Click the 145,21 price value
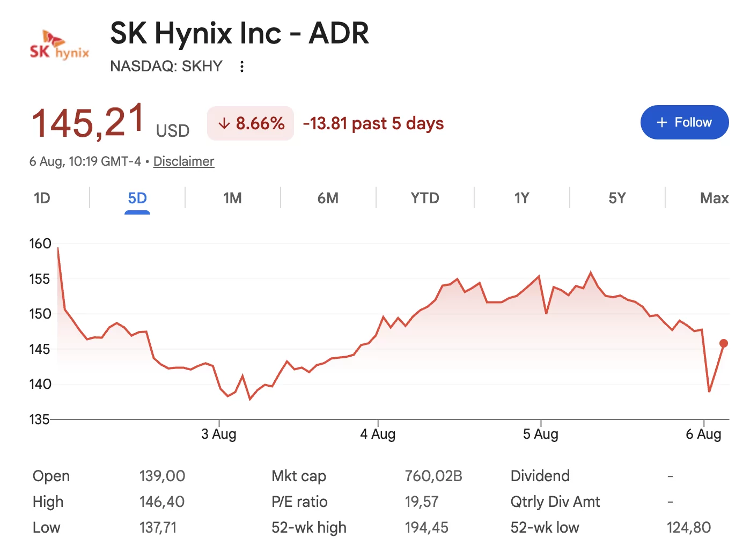 (x=88, y=122)
